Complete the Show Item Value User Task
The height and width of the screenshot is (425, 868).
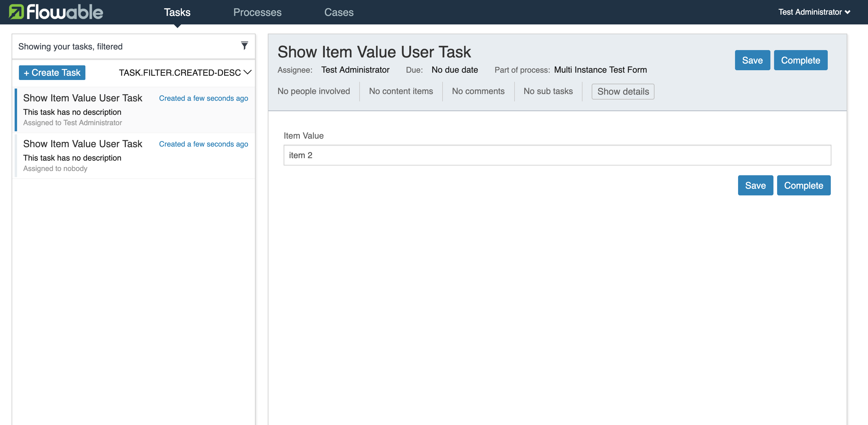coord(804,185)
